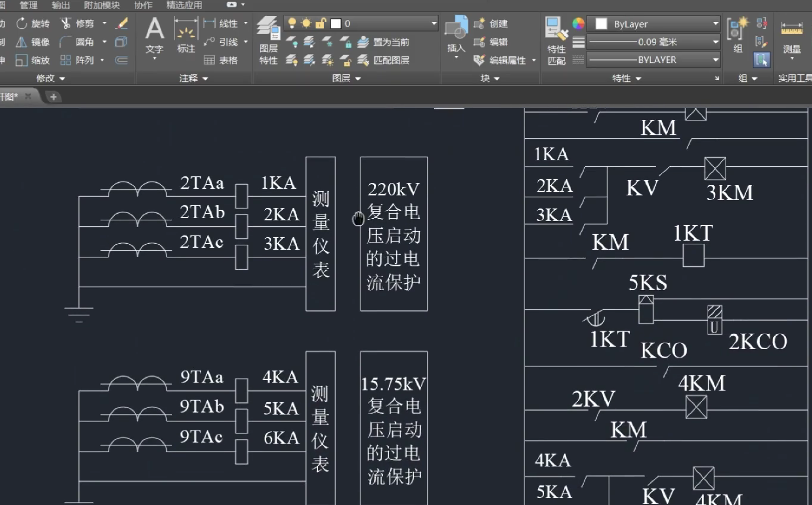Expand the 修改 (Modify) panel
Viewport: 812px width, 505px height.
tap(50, 78)
